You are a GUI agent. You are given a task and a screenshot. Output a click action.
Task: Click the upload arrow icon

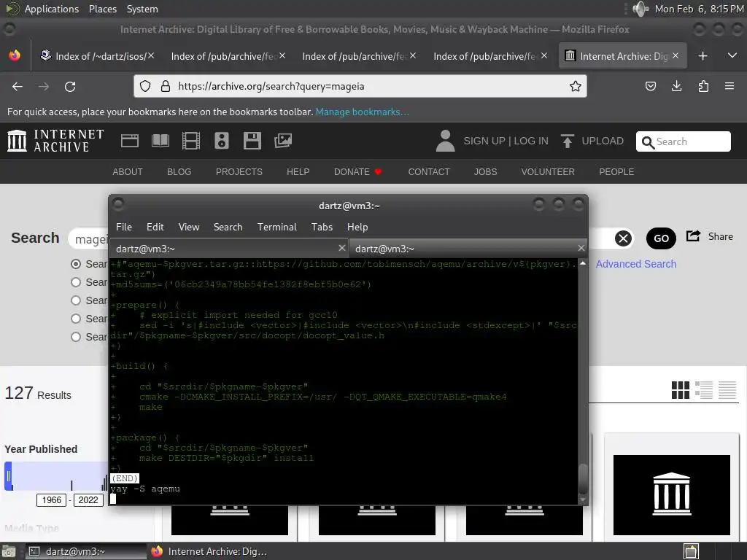[x=567, y=141]
